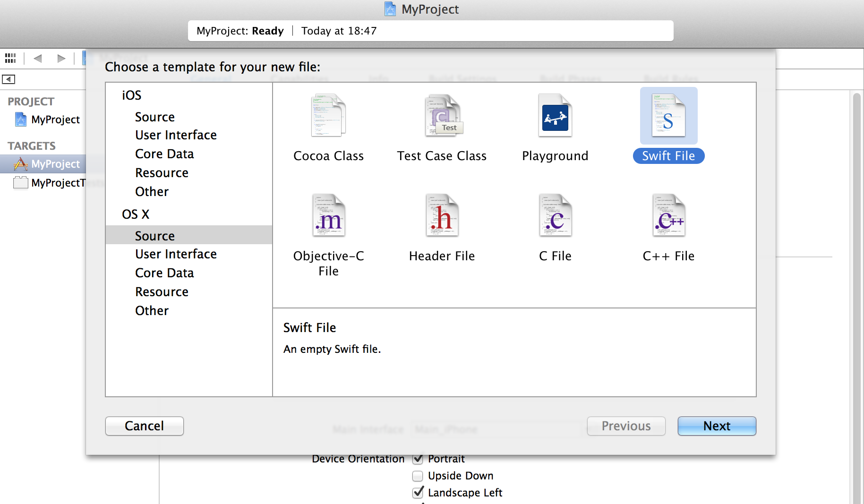Click the MyProject title bar document icon
This screenshot has height=504, width=864.
click(x=390, y=9)
